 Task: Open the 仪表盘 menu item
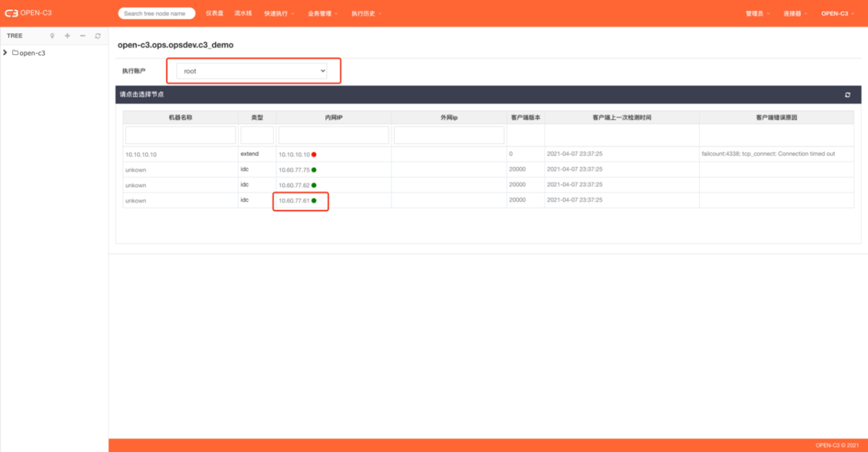pos(214,13)
